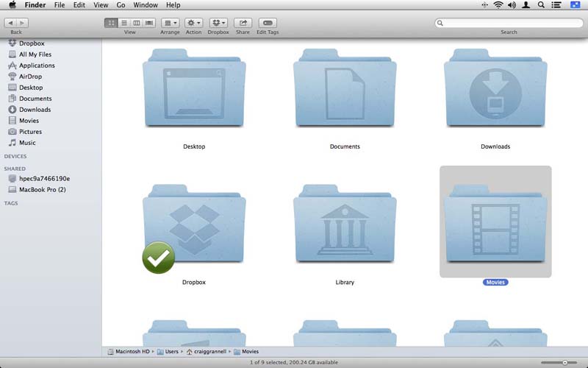Open the Window menu
This screenshot has height=368, width=588.
click(146, 5)
